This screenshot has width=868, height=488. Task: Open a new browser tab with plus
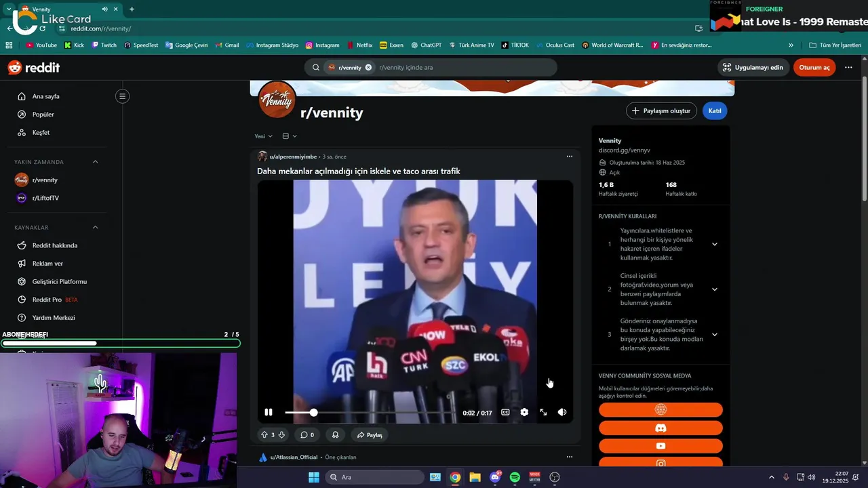[132, 9]
